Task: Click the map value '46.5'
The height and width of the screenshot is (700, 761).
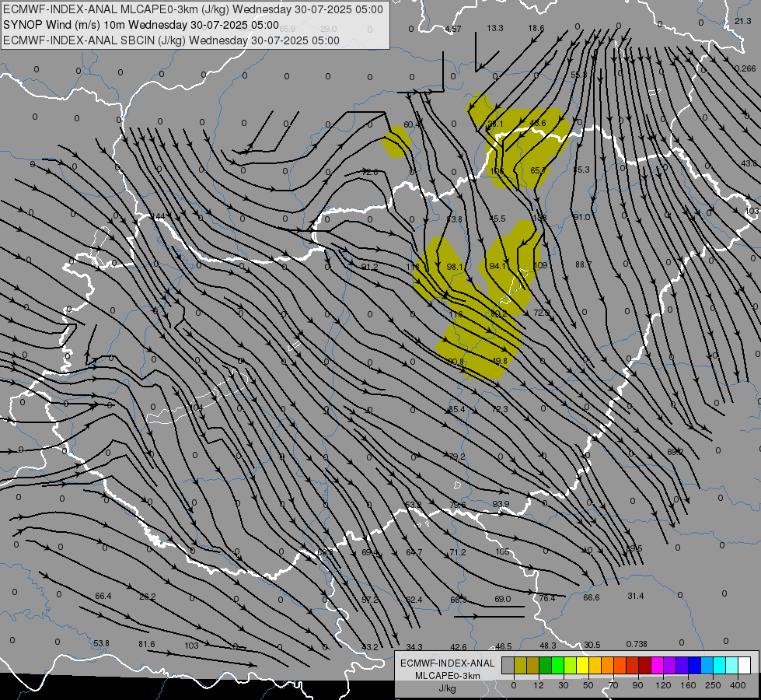Action: point(503,646)
